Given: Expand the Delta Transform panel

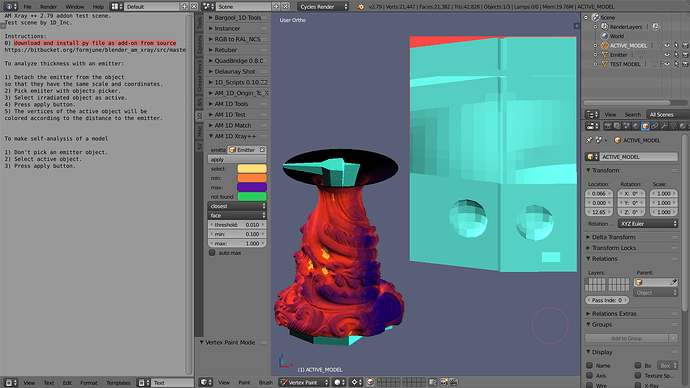Looking at the screenshot, I should 613,237.
